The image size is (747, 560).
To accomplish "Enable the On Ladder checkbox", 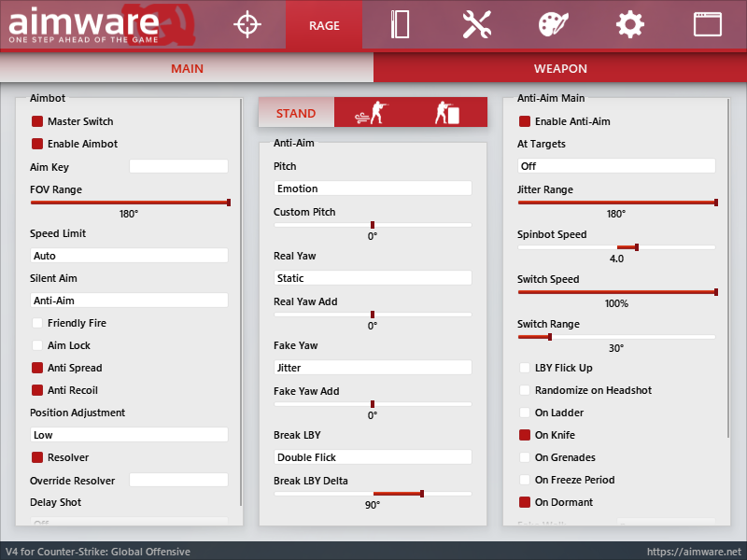I will point(525,413).
